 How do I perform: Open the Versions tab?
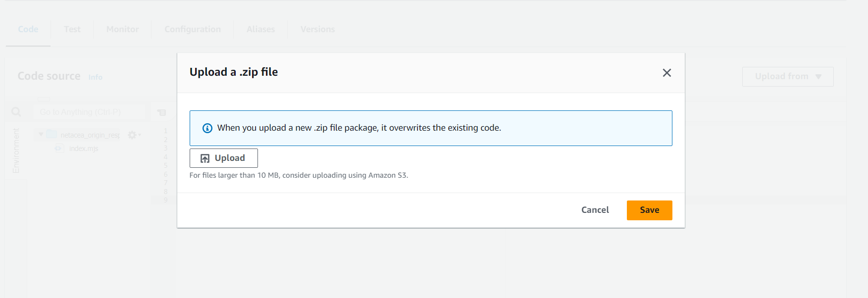317,29
